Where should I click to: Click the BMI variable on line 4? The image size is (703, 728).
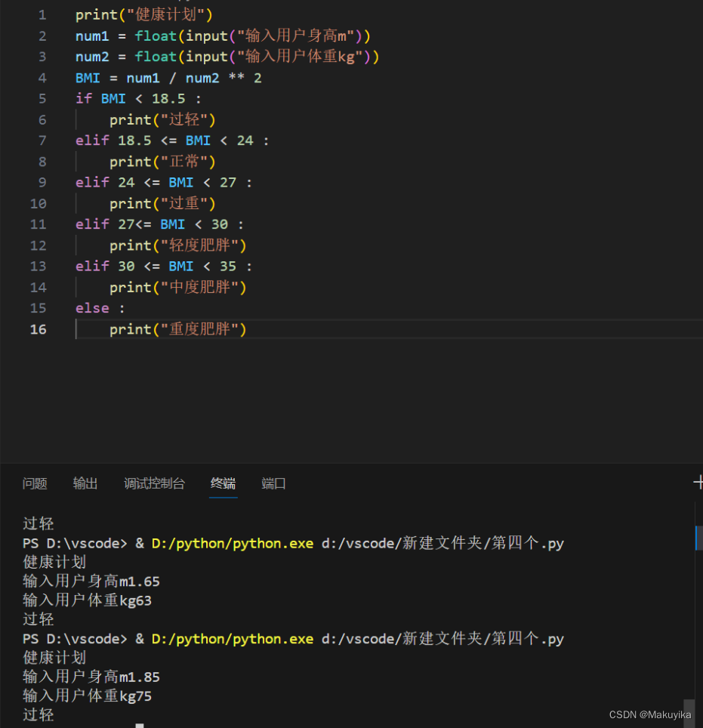coord(87,78)
